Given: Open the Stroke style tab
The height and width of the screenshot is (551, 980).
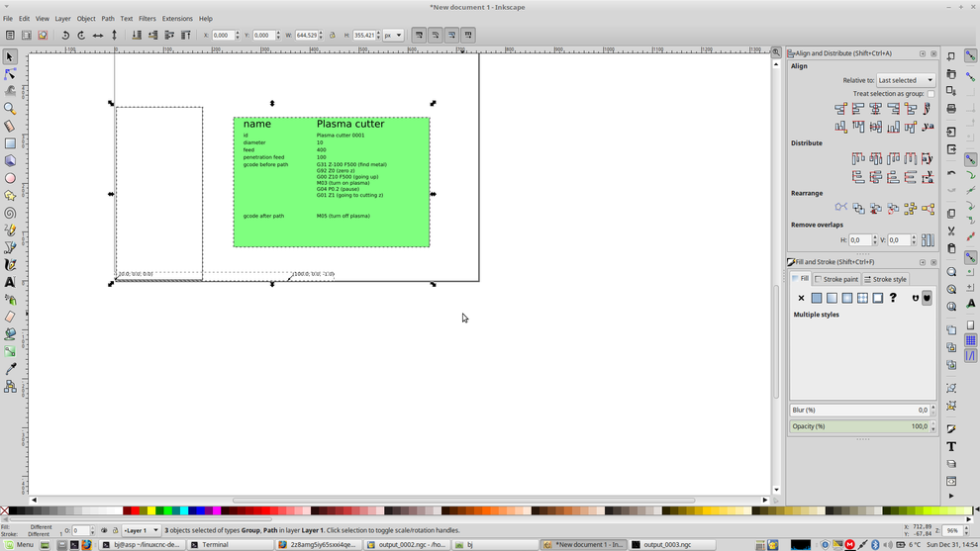Looking at the screenshot, I should point(885,279).
